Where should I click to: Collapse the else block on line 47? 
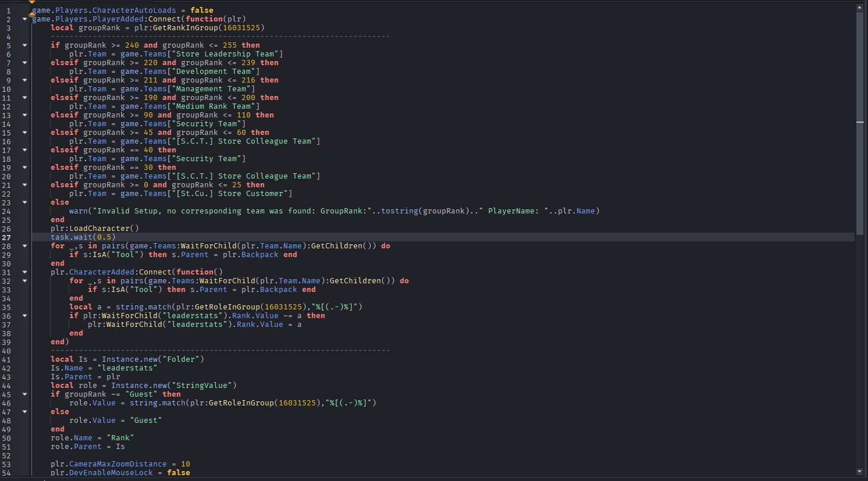pos(24,412)
